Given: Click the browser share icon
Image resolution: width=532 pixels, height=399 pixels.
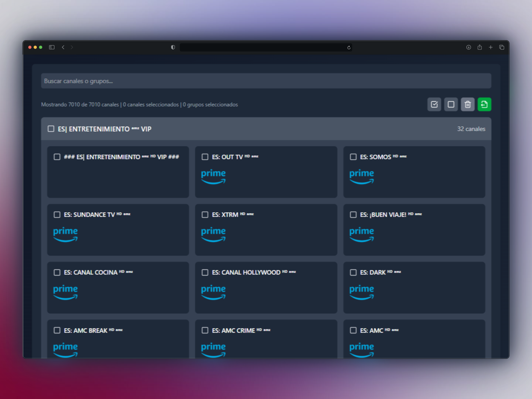Looking at the screenshot, I should pyautogui.click(x=480, y=47).
